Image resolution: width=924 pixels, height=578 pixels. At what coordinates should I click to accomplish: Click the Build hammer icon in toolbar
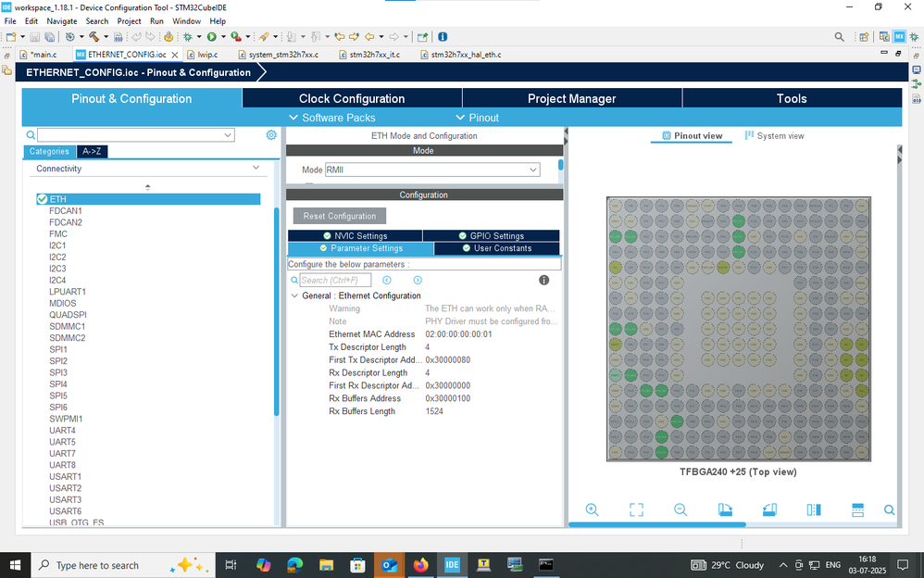pos(94,36)
